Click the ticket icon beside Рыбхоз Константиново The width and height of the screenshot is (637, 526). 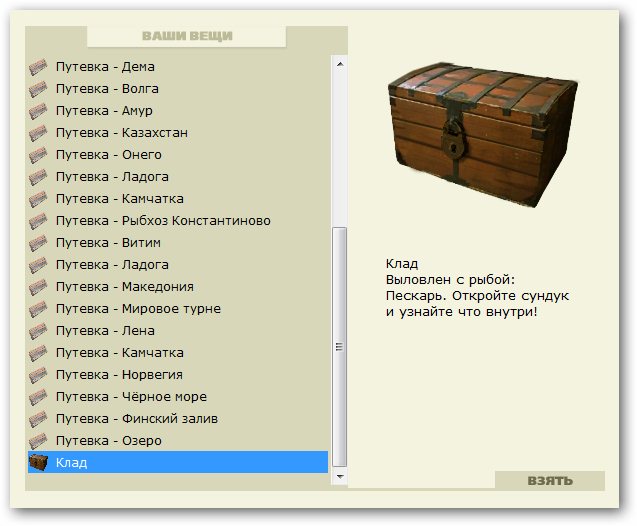(38, 221)
